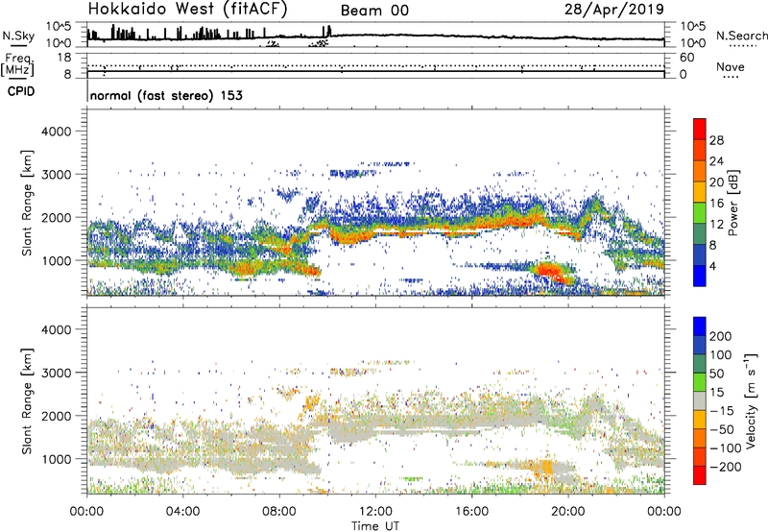Click the 'CPID' label
768x532 pixels.
click(21, 91)
